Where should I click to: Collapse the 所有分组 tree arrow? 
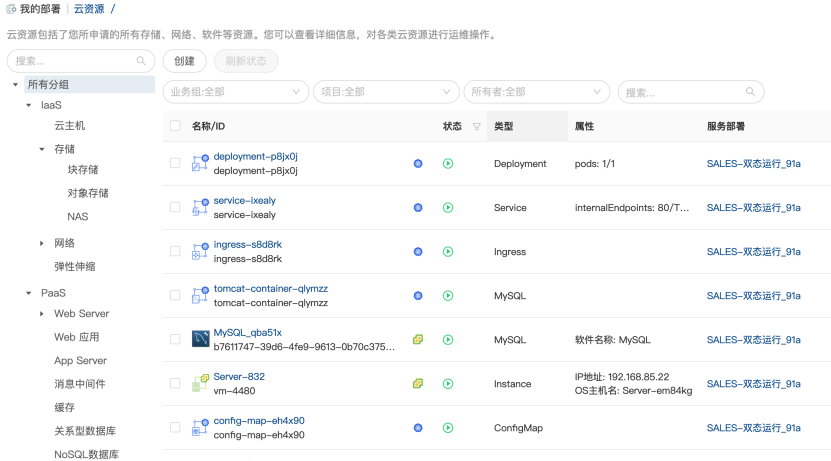click(15, 84)
